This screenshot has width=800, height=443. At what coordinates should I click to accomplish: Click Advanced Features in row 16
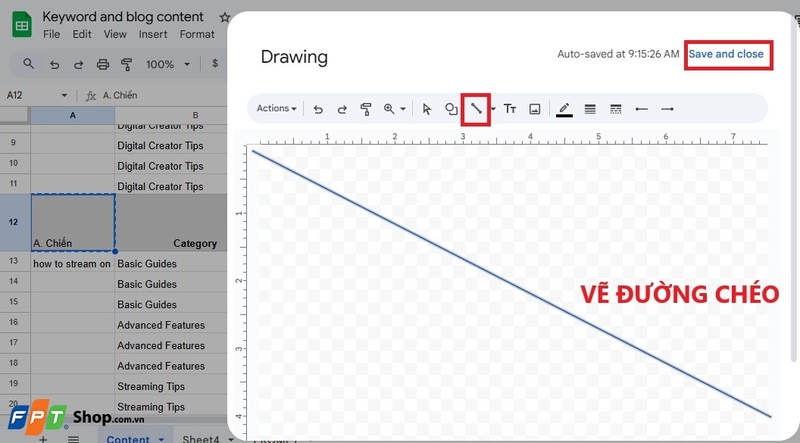click(x=161, y=325)
